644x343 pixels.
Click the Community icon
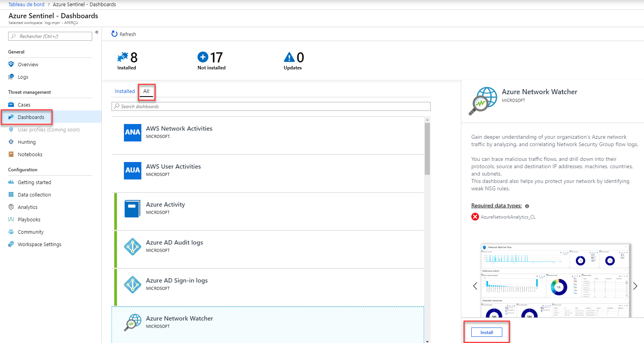pos(11,232)
